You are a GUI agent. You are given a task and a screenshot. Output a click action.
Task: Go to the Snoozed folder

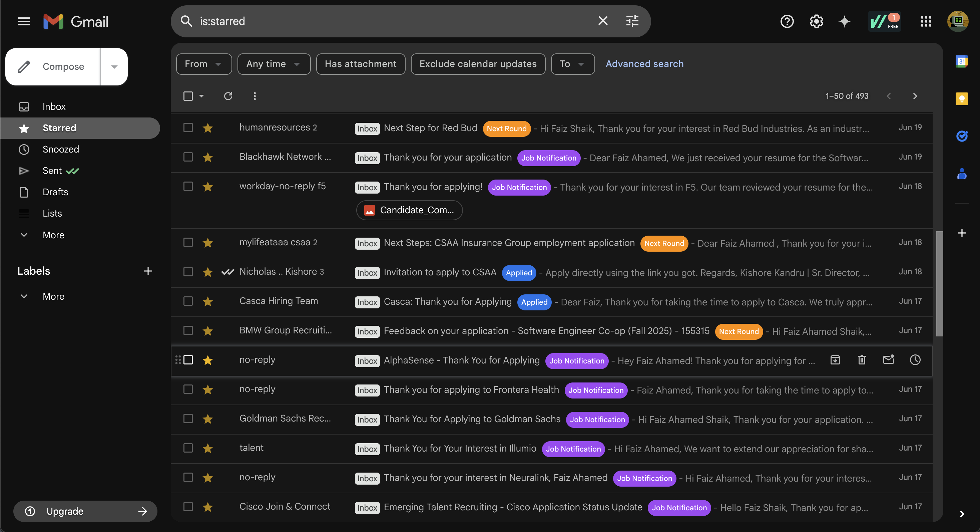61,149
